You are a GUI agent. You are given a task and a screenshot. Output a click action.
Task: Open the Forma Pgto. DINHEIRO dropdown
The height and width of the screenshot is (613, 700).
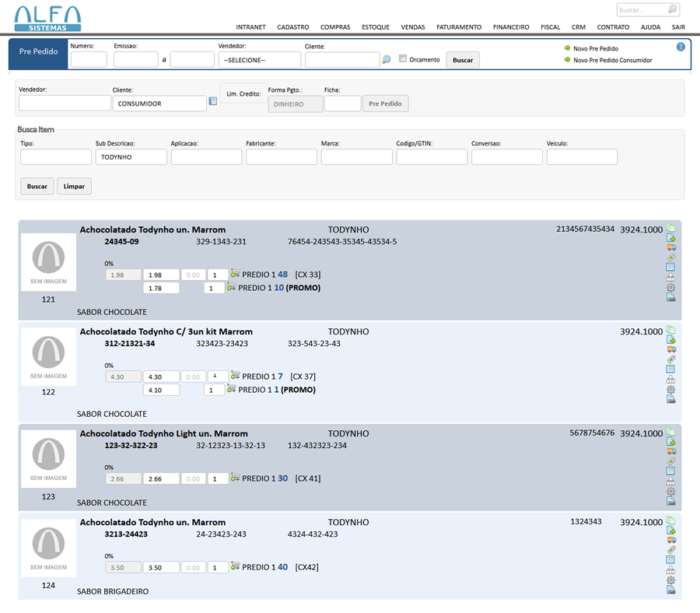click(x=295, y=104)
